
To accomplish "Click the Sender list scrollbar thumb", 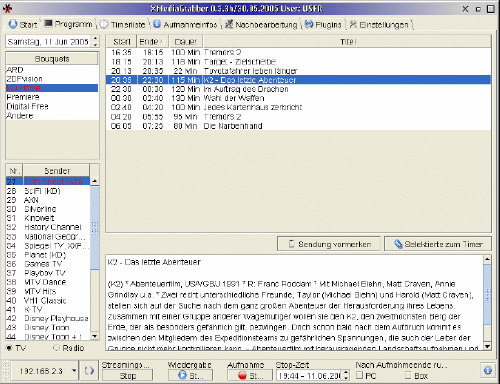I will (x=95, y=228).
